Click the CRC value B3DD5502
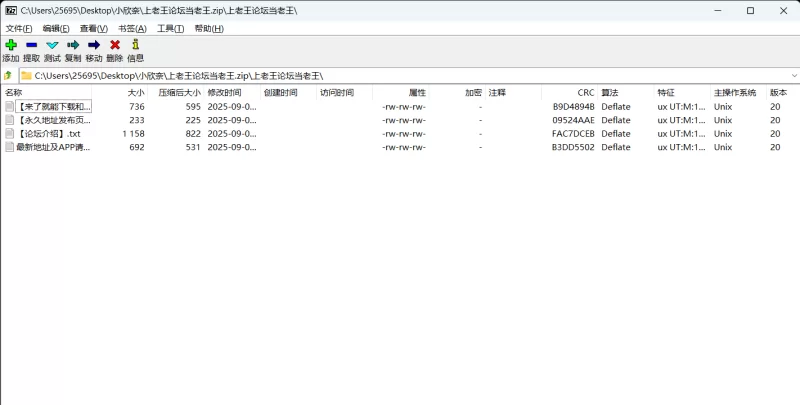 [573, 147]
